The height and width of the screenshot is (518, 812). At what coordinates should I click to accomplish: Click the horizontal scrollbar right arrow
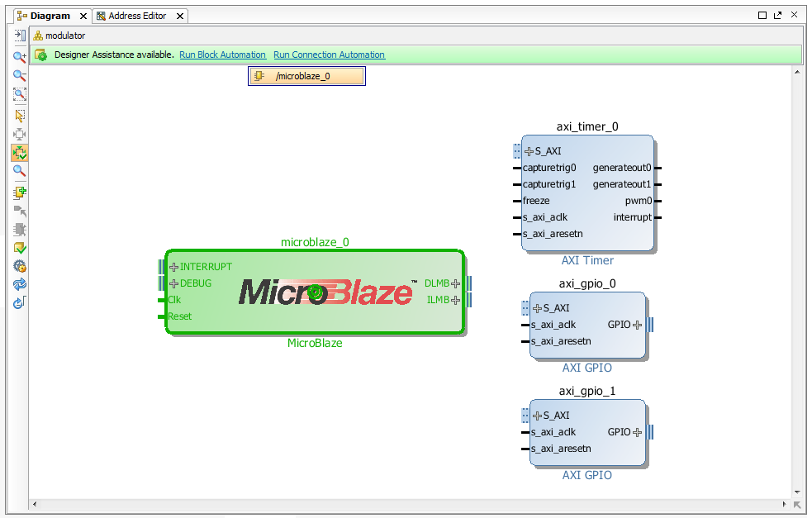click(x=784, y=504)
